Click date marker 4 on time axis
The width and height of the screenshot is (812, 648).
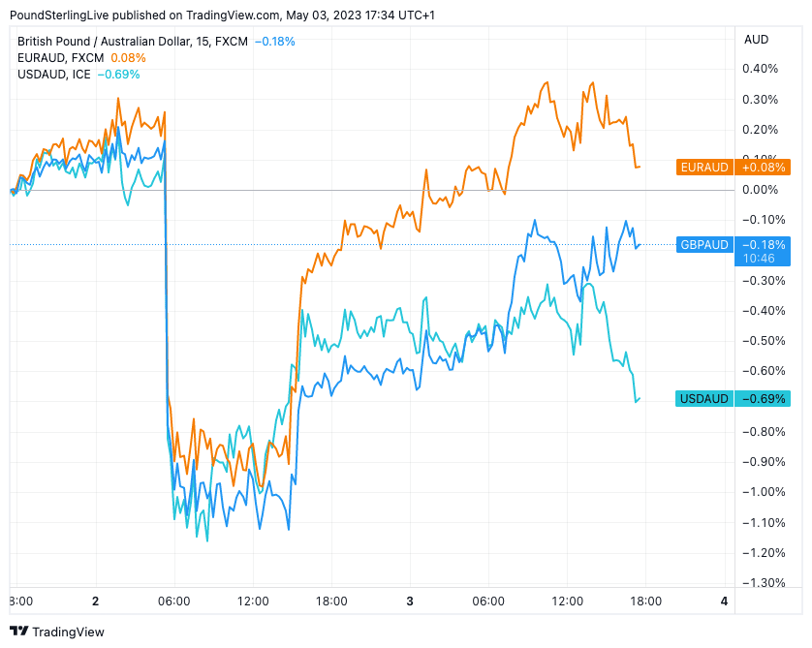(x=724, y=601)
